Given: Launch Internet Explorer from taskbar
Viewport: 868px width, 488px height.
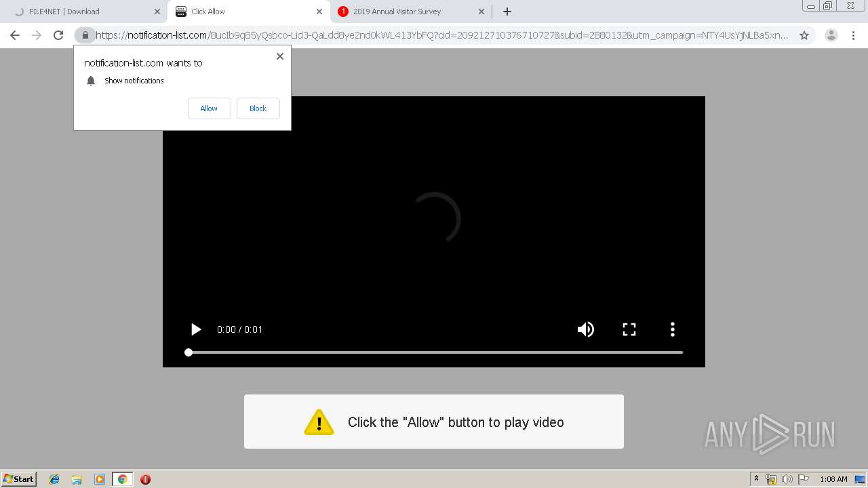Looking at the screenshot, I should [x=54, y=479].
